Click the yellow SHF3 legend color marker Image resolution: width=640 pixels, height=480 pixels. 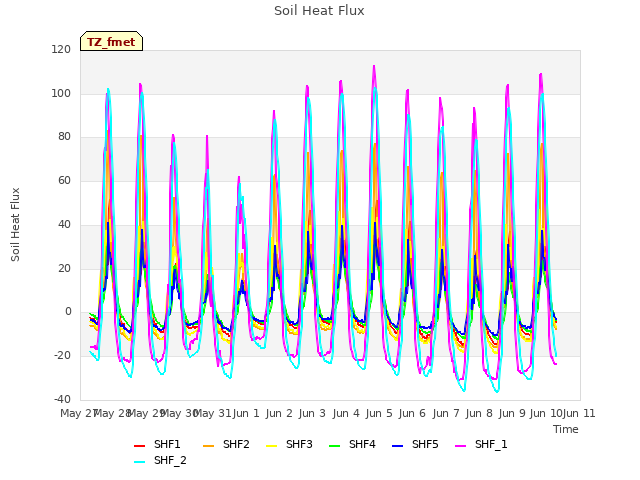271,446
